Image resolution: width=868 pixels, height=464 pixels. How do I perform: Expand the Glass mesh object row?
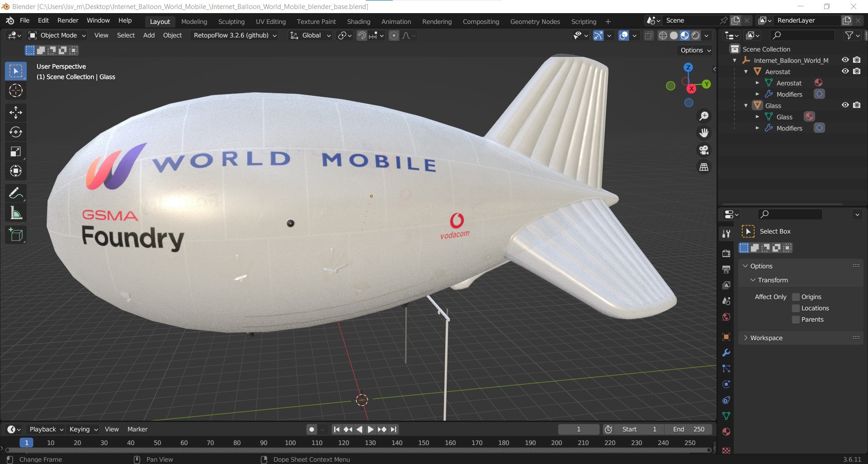757,117
